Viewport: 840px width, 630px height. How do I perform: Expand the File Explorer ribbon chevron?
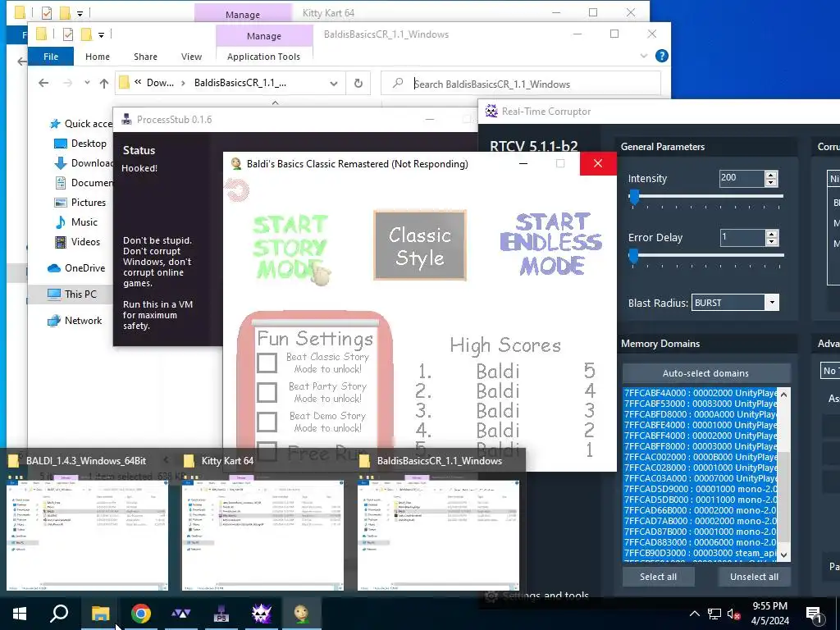(x=643, y=56)
